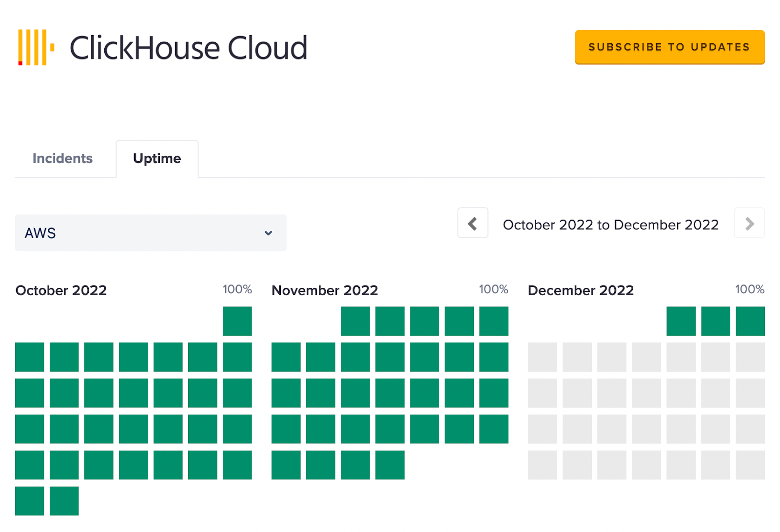Click the dropdown arrow in AWS selector
The height and width of the screenshot is (532, 780).
tap(268, 233)
